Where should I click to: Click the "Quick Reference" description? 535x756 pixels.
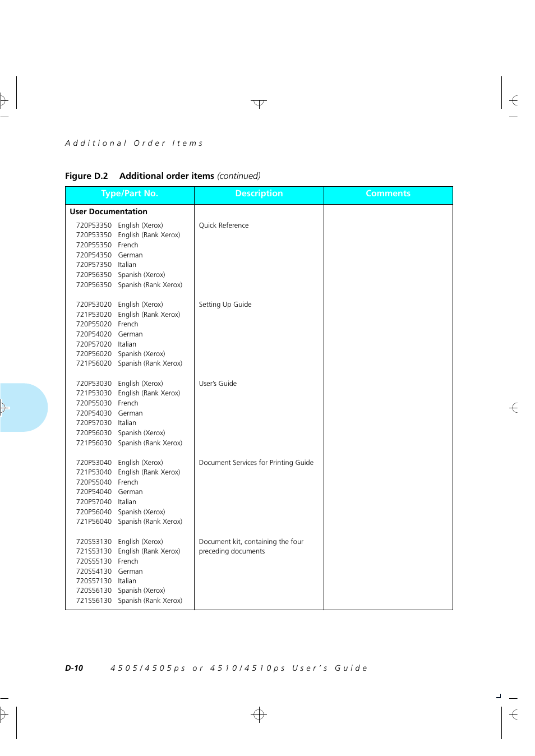click(x=224, y=225)
